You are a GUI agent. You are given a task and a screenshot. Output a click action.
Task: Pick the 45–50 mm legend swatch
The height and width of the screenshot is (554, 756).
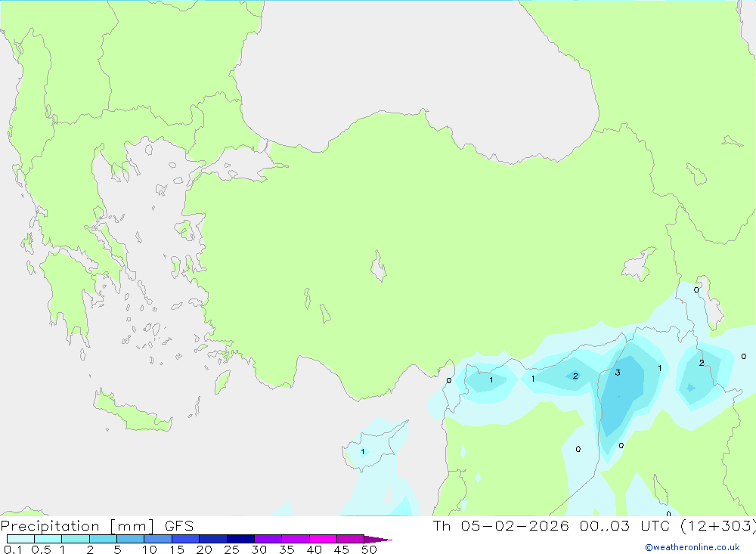click(351, 539)
